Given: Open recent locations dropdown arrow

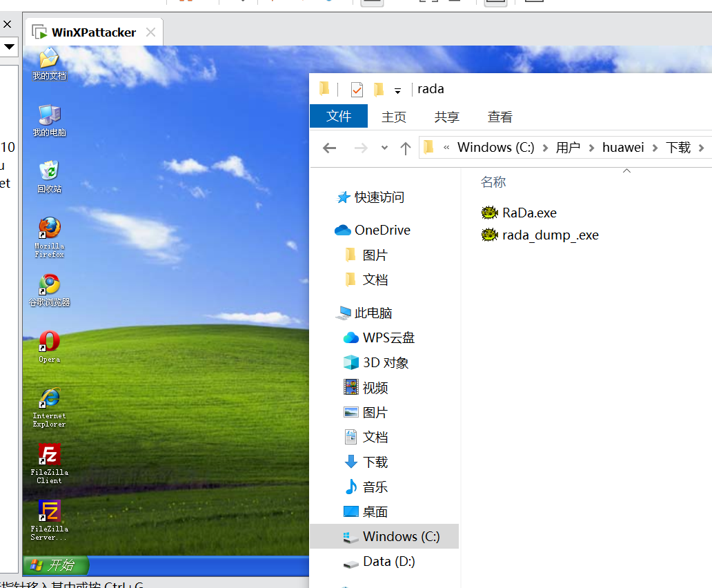Looking at the screenshot, I should (x=384, y=148).
